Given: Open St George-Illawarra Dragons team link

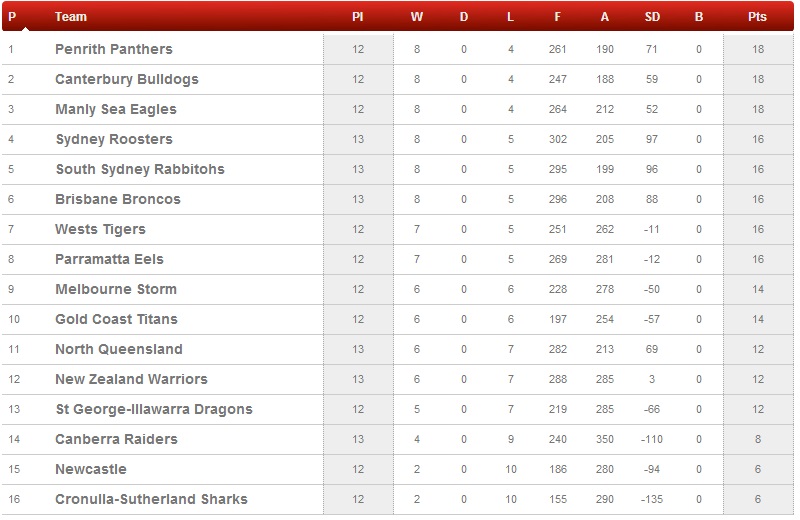Looking at the screenshot, I should point(154,409).
